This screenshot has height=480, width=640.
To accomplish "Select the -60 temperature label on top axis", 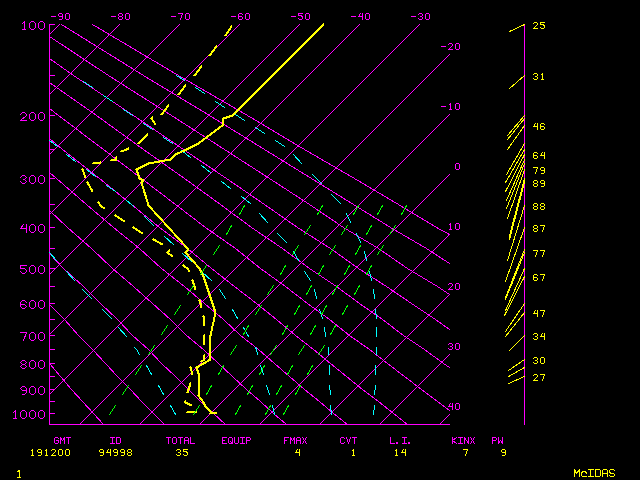I will [x=240, y=16].
